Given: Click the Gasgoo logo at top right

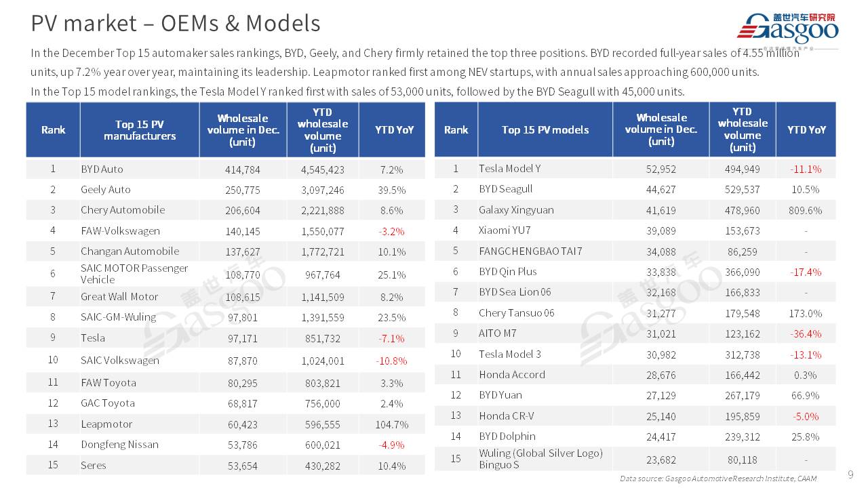Looking at the screenshot, I should (x=787, y=29).
